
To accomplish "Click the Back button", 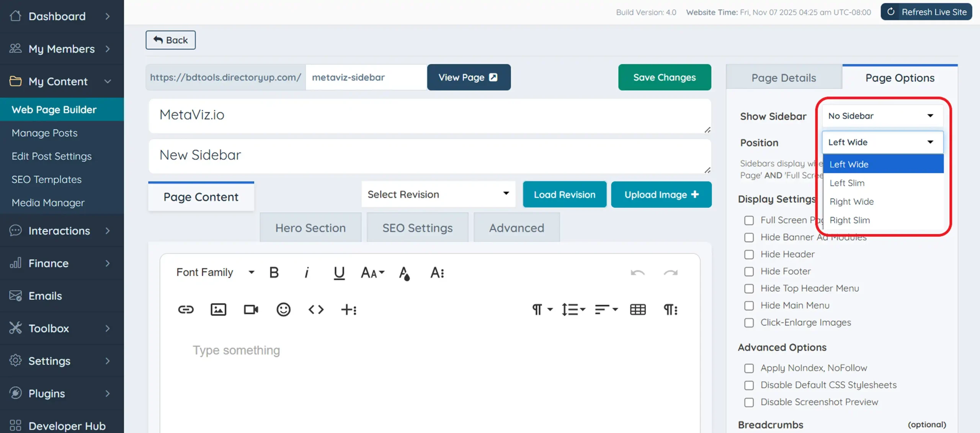I will [x=170, y=40].
